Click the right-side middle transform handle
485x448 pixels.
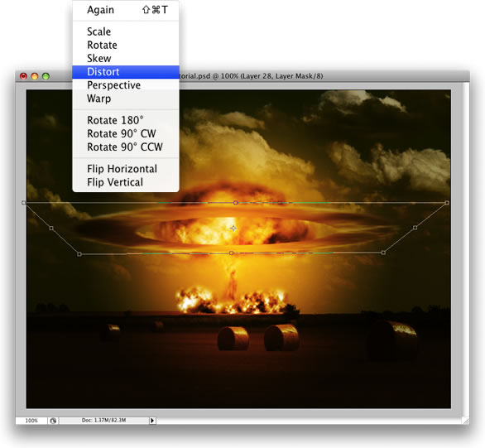(415, 228)
